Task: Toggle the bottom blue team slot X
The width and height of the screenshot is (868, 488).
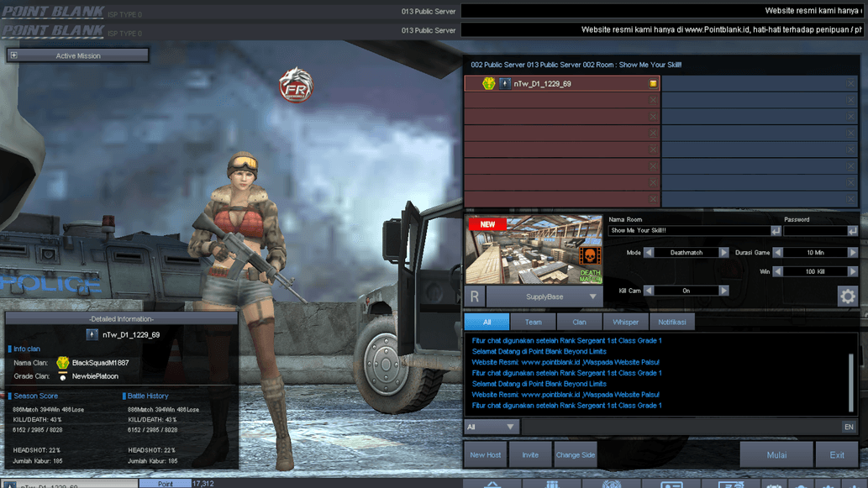Action: coord(850,198)
